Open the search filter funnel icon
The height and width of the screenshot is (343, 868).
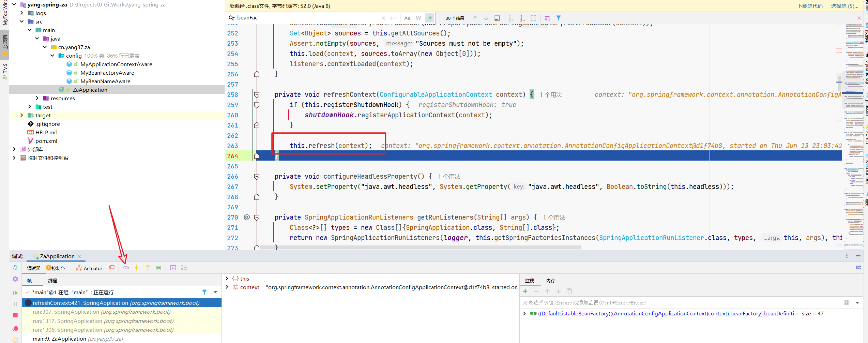559,18
